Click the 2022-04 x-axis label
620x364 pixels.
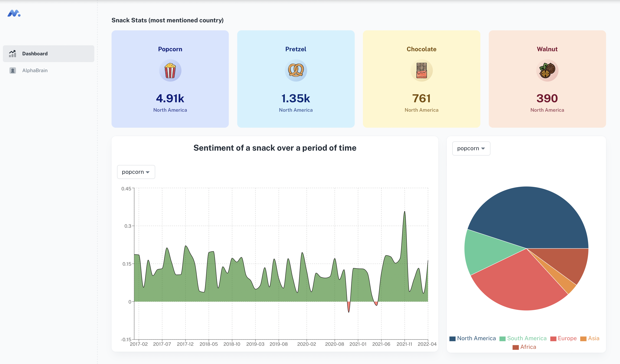point(427,344)
